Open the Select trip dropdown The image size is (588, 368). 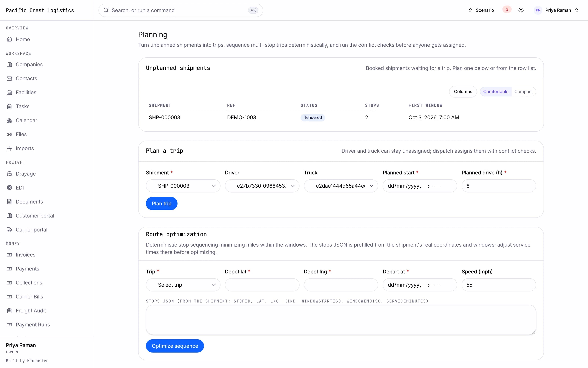click(183, 285)
